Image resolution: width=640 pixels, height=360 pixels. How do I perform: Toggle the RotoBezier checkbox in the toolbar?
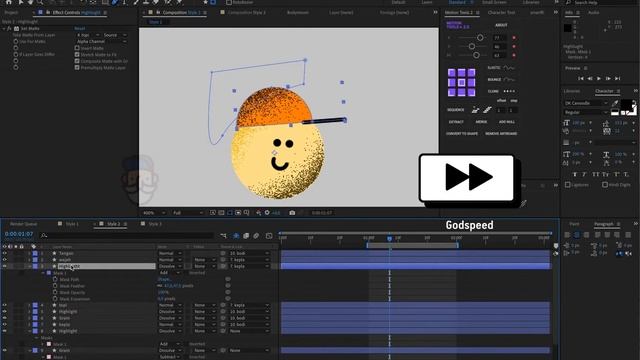[x=229, y=2]
